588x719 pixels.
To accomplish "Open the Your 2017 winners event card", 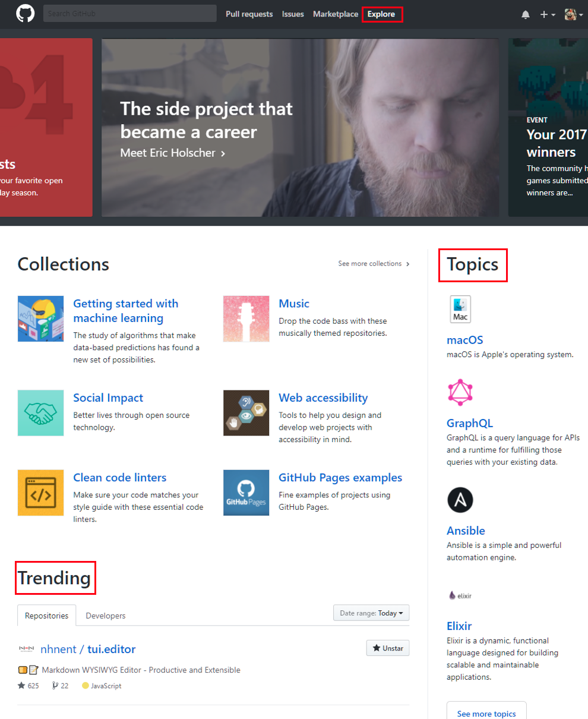I will coord(548,127).
